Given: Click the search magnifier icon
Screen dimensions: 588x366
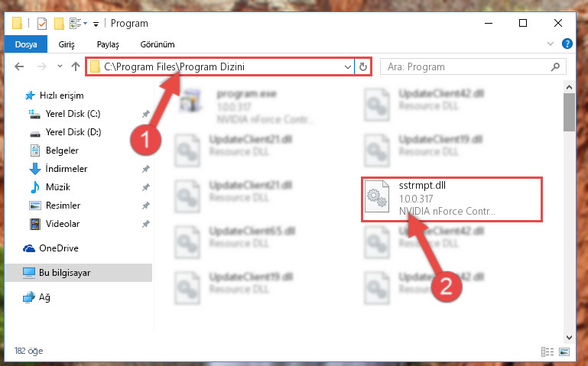Looking at the screenshot, I should (555, 66).
